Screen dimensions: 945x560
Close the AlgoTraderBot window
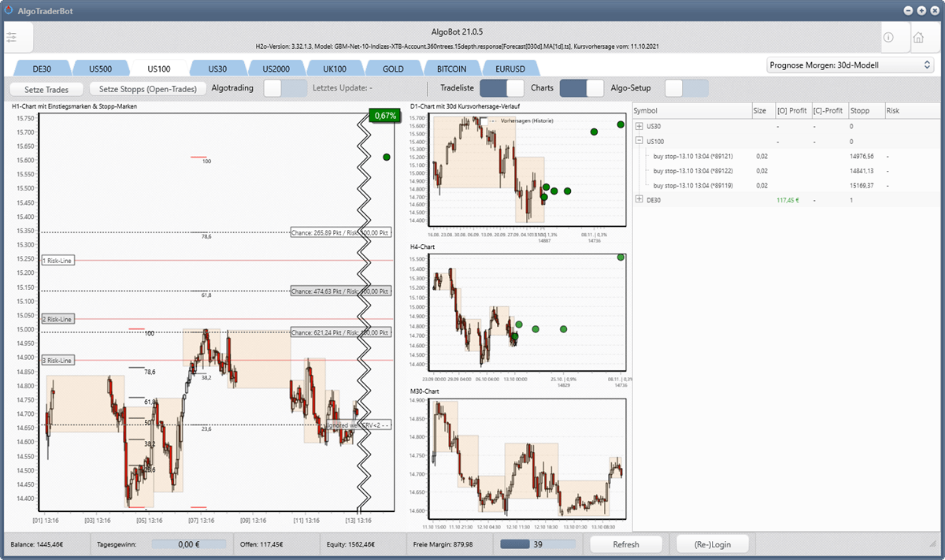932,10
